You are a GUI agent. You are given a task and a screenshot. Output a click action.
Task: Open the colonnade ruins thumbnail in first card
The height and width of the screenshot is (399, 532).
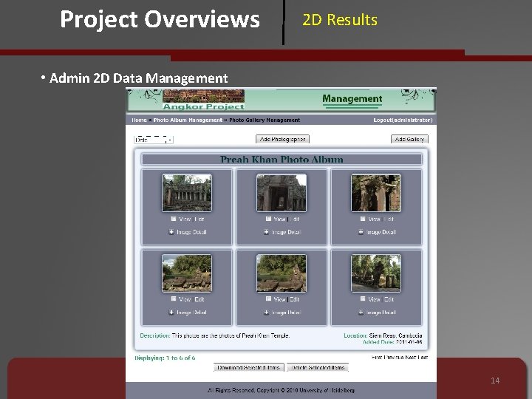click(187, 193)
